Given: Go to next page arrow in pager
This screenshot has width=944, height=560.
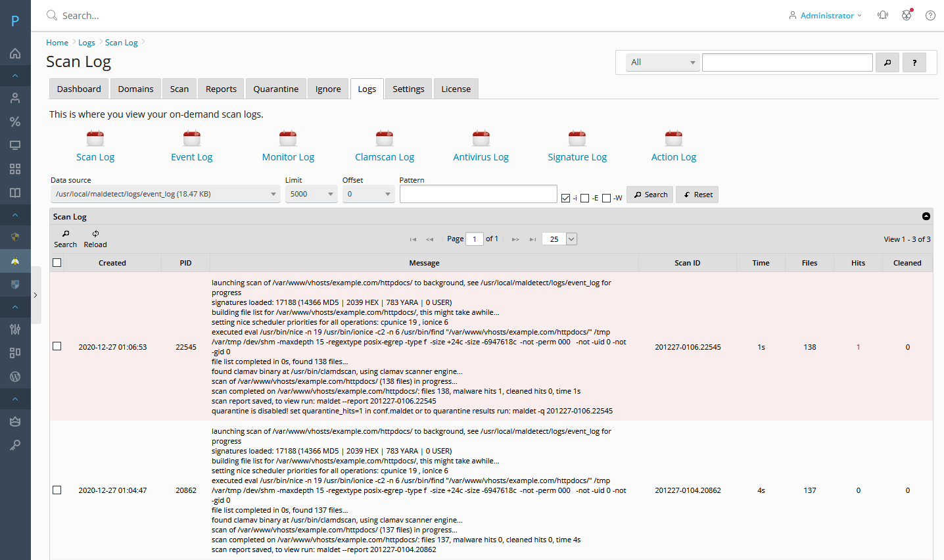Looking at the screenshot, I should pyautogui.click(x=515, y=239).
